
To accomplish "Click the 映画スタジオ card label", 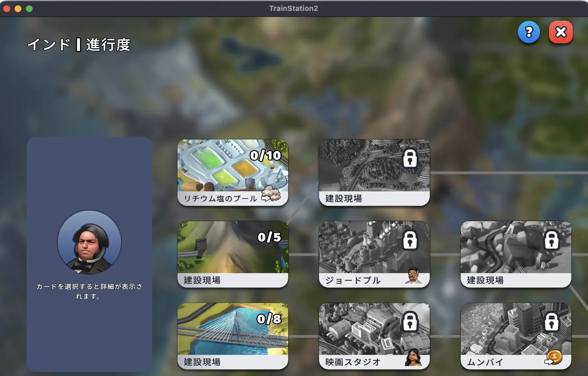I will (x=353, y=362).
